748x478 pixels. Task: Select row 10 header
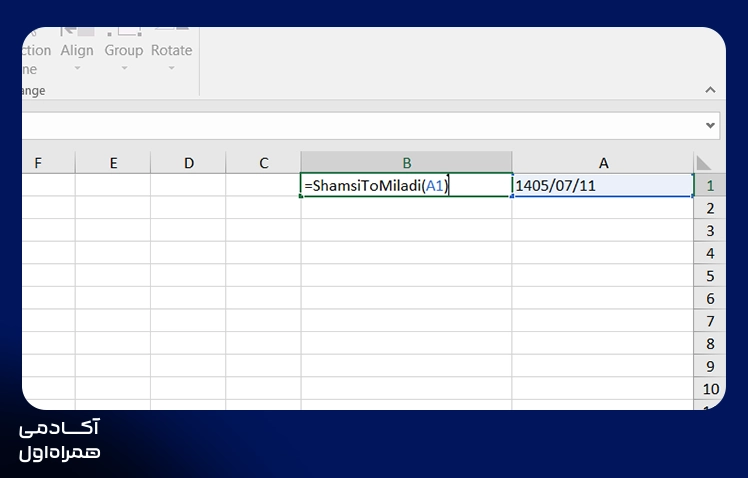[x=710, y=389]
